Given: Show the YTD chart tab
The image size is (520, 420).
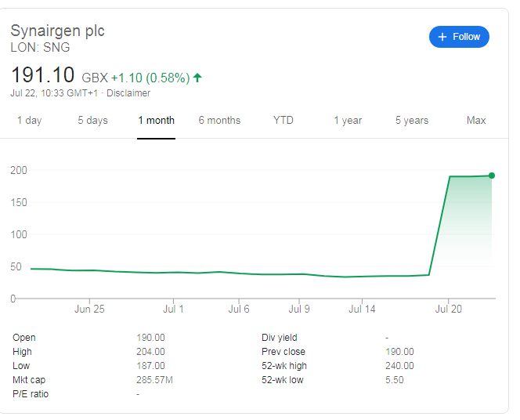Looking at the screenshot, I should pyautogui.click(x=283, y=120).
